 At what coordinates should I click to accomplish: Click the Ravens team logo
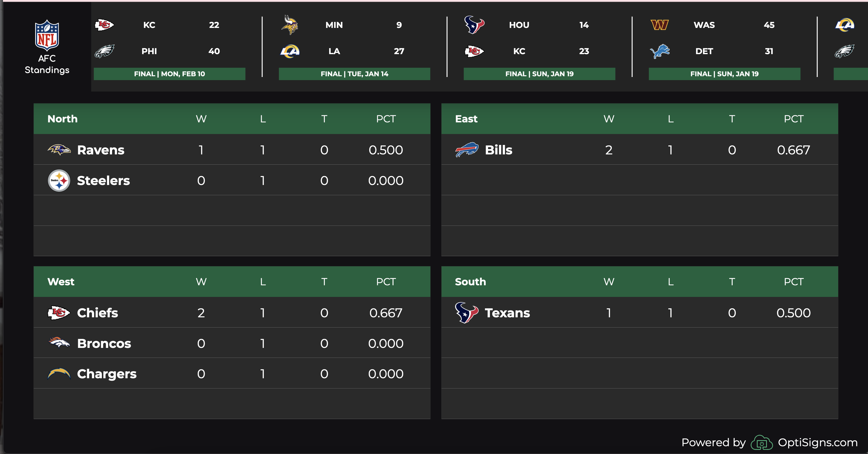tap(59, 150)
